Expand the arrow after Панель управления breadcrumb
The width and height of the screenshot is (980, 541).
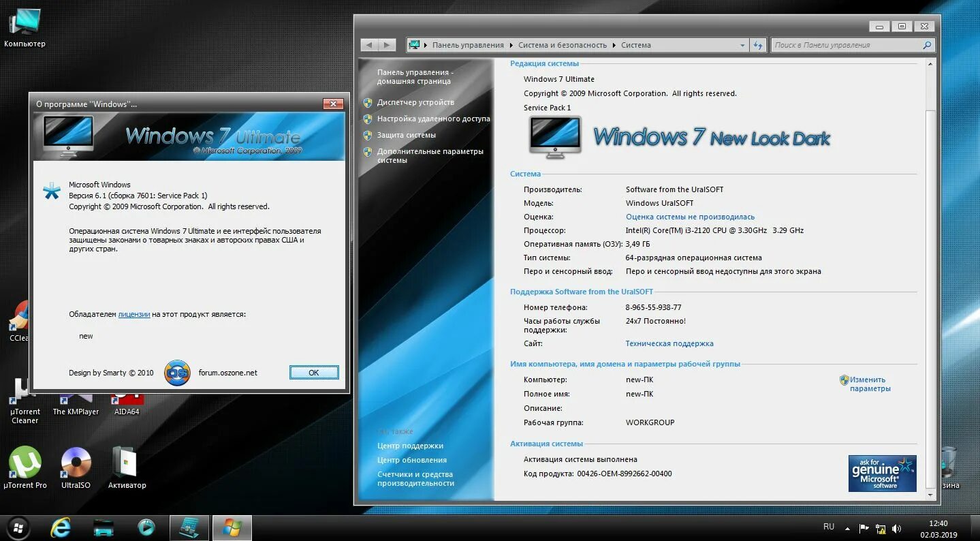tap(510, 45)
